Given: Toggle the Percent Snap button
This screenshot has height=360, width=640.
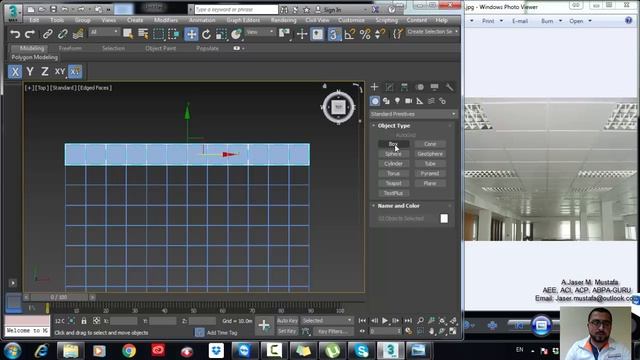Looking at the screenshot, I should tap(365, 34).
